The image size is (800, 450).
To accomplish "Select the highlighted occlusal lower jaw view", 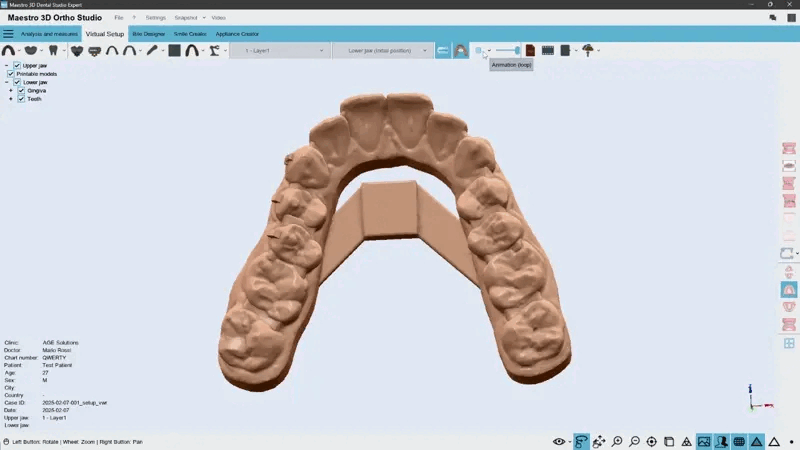I will click(789, 290).
